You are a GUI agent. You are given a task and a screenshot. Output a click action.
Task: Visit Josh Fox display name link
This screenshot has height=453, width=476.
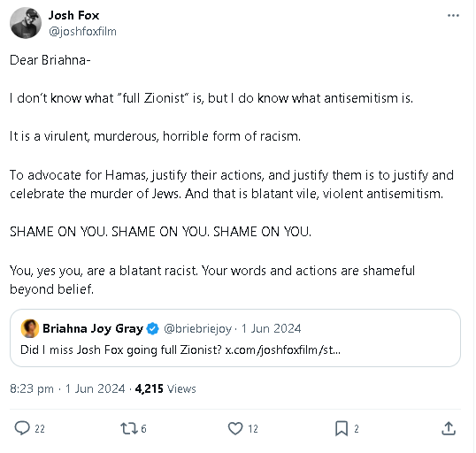tap(73, 15)
